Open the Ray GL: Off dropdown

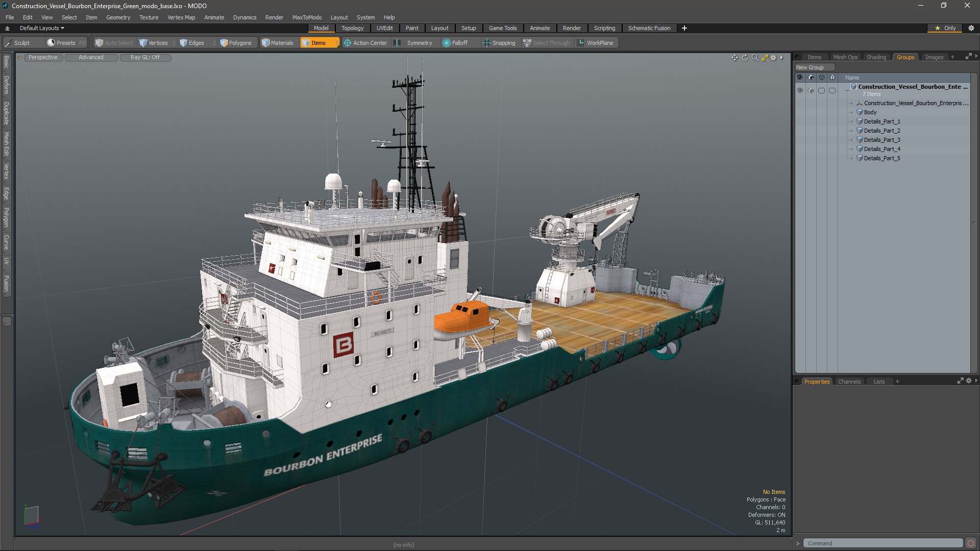point(145,58)
